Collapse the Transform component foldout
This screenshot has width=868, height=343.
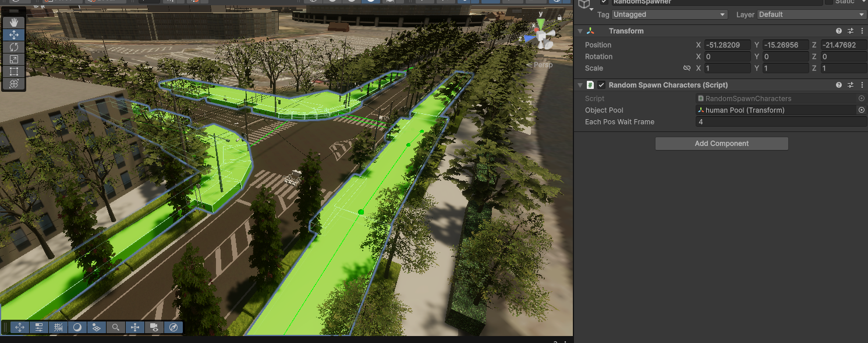tap(580, 31)
